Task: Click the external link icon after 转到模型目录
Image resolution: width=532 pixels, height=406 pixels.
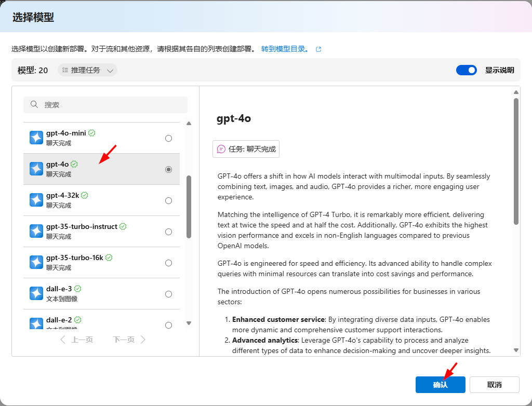Action: [x=318, y=49]
